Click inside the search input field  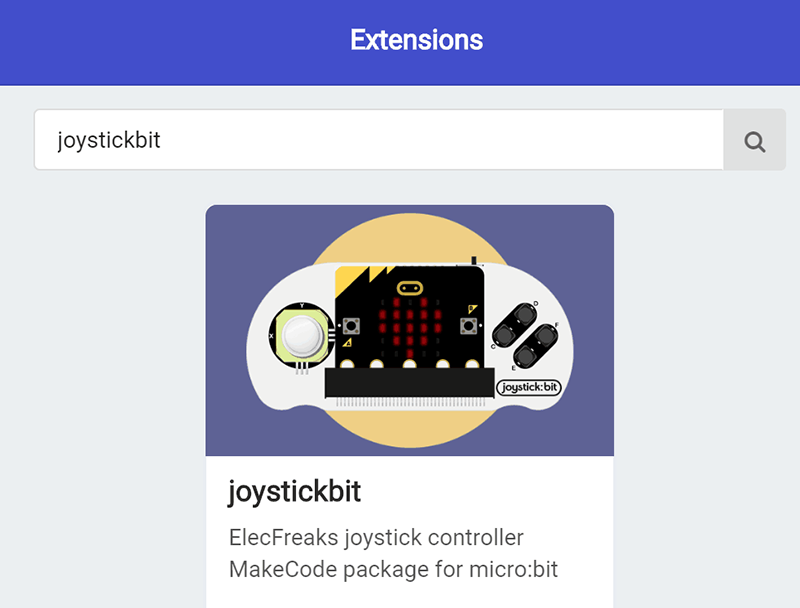click(380, 140)
